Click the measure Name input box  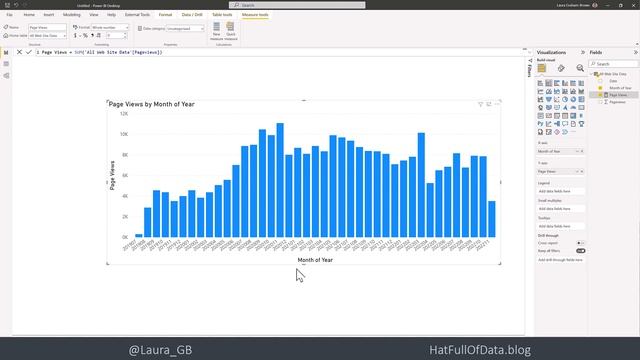tap(47, 27)
